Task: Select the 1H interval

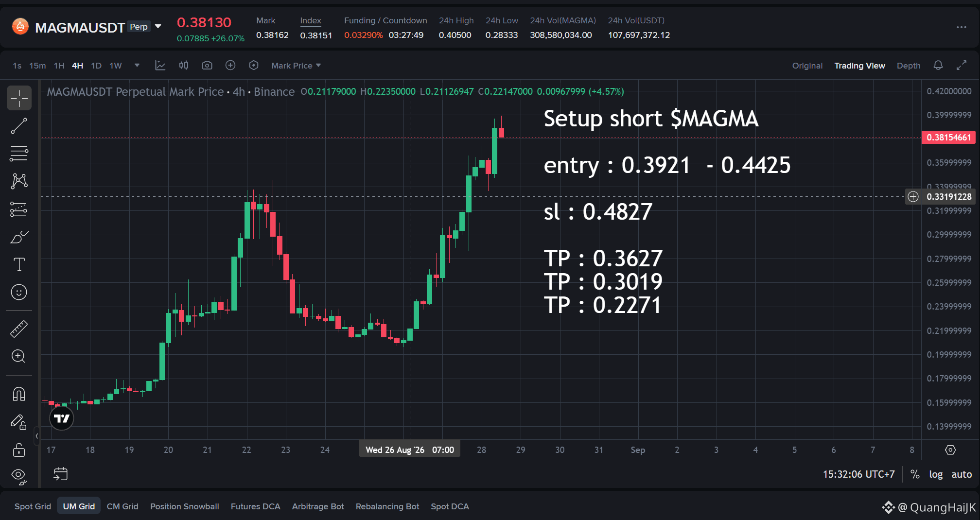Action: point(59,66)
